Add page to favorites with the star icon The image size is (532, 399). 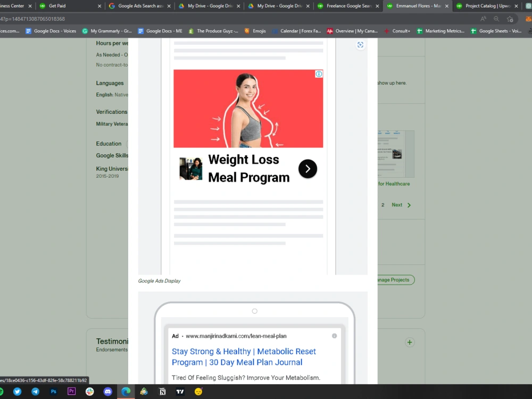(x=510, y=19)
